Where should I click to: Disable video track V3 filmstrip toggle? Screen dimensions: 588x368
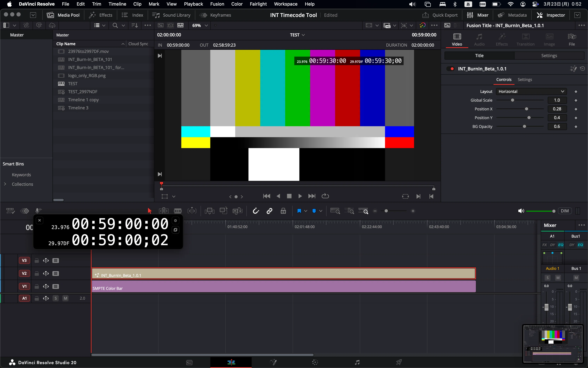(56, 261)
